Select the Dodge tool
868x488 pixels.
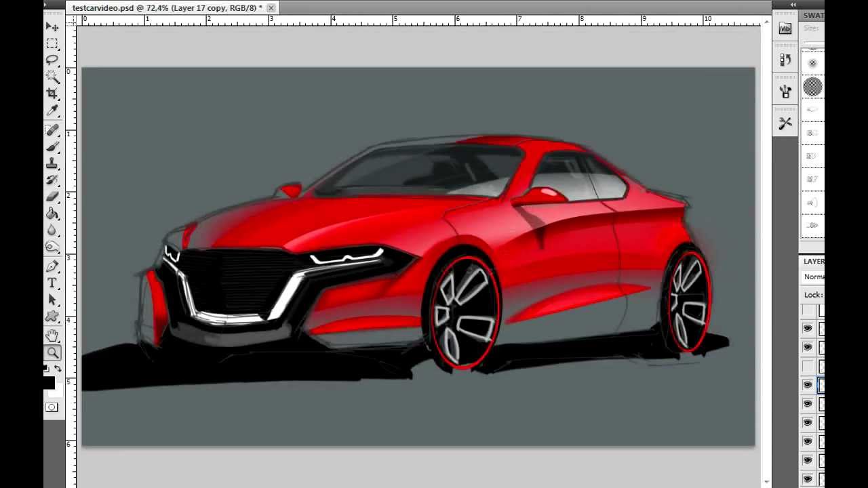(x=52, y=247)
